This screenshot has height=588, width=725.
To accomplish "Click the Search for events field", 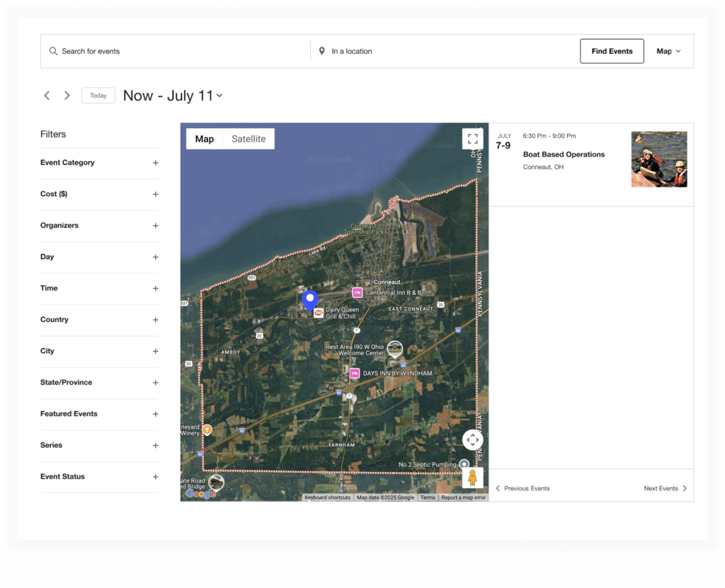I will point(177,51).
